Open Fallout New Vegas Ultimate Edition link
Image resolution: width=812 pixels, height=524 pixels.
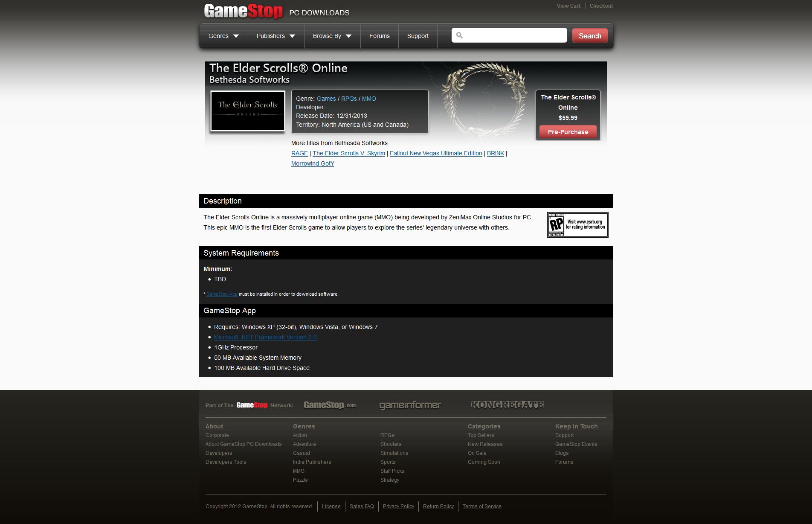(x=436, y=153)
